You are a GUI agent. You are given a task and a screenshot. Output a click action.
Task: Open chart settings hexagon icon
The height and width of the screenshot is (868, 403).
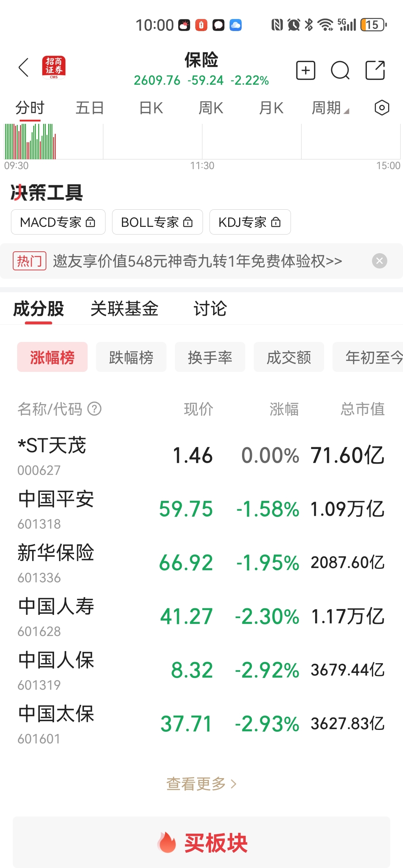382,108
